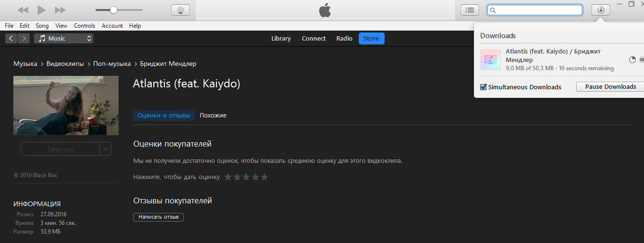The image size is (644, 243).
Task: Open the AirPlay output button
Action: pyautogui.click(x=180, y=10)
